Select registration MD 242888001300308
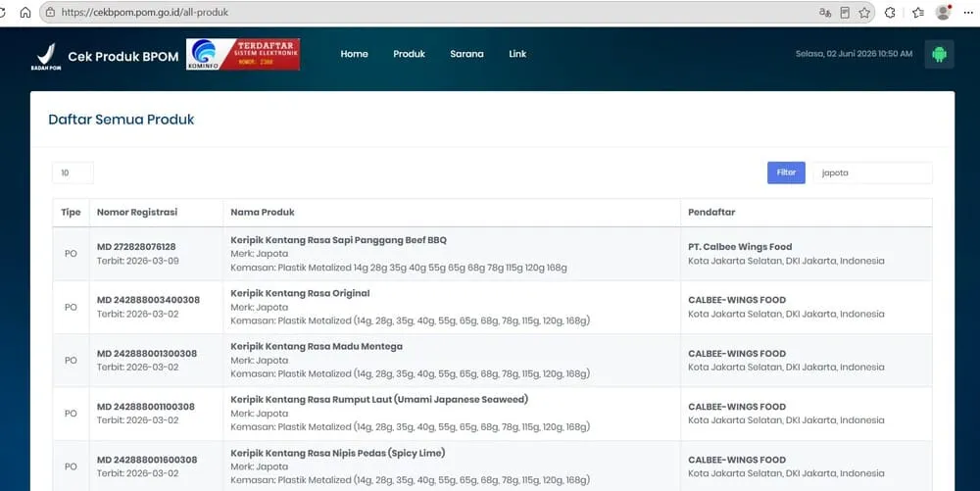This screenshot has width=980, height=491. pyautogui.click(x=147, y=354)
